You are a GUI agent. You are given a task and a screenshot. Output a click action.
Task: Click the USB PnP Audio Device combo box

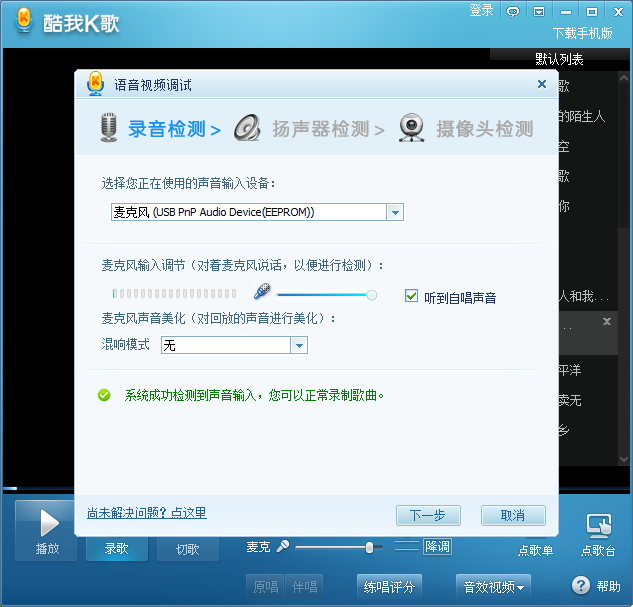[257, 212]
